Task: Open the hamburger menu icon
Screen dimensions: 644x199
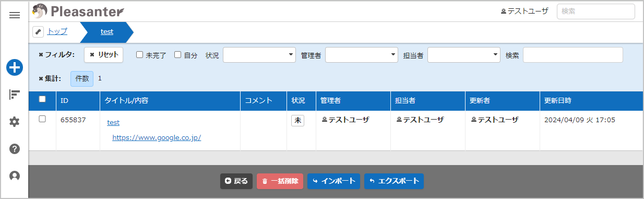Action: tap(15, 15)
